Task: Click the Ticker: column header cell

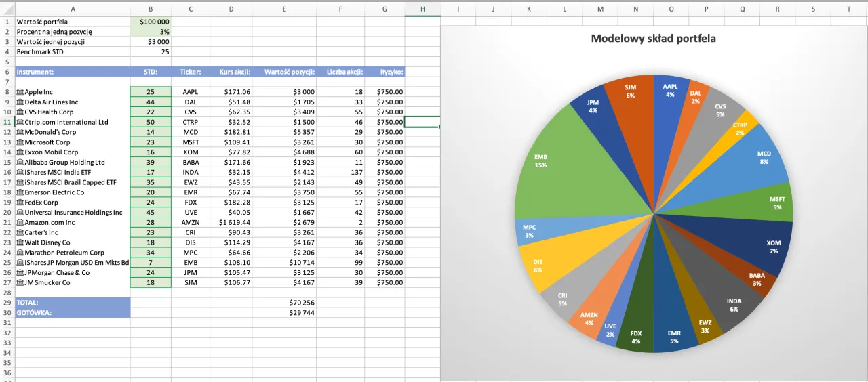Action: (191, 72)
